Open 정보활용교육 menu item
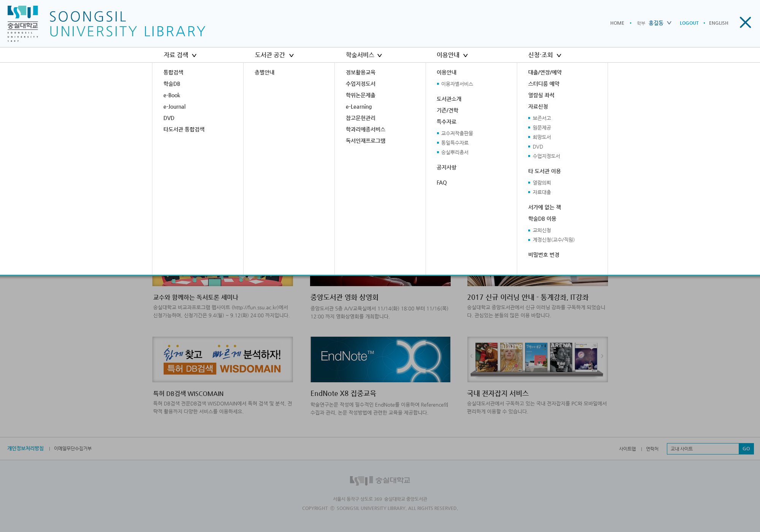The image size is (760, 532). click(x=360, y=72)
